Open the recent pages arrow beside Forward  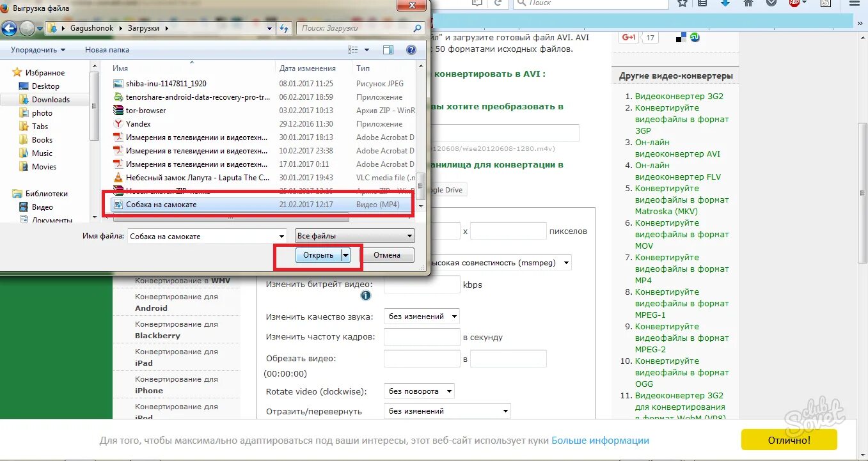(x=40, y=29)
